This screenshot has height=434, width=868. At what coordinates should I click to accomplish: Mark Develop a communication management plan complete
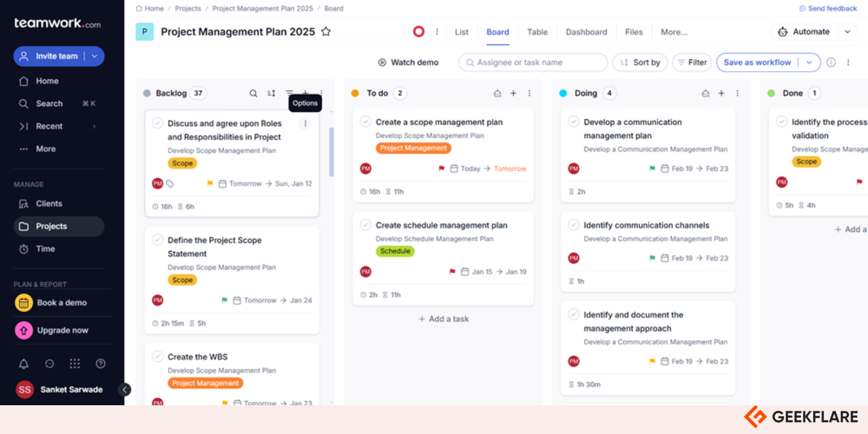coord(573,122)
